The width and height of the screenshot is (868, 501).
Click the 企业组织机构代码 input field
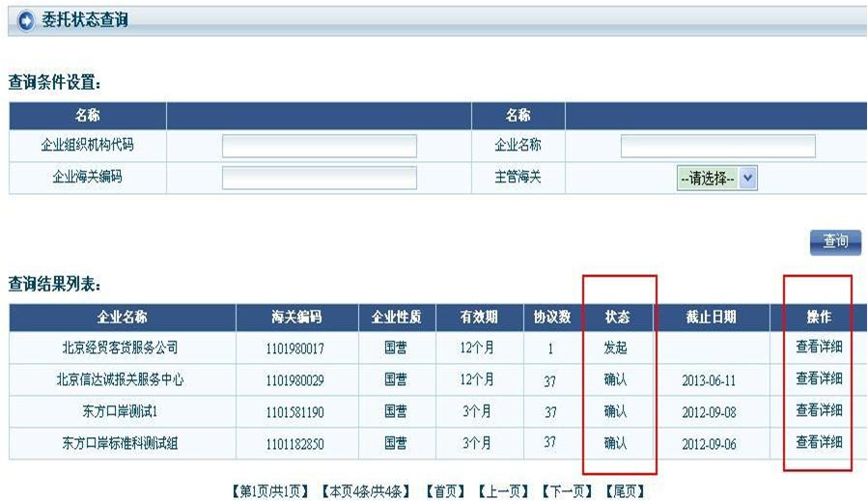click(319, 146)
